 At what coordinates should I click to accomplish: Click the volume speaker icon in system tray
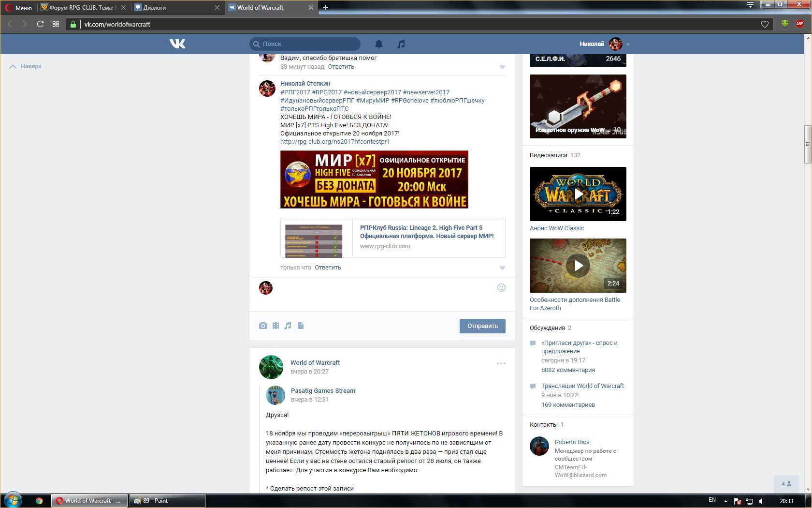[762, 501]
